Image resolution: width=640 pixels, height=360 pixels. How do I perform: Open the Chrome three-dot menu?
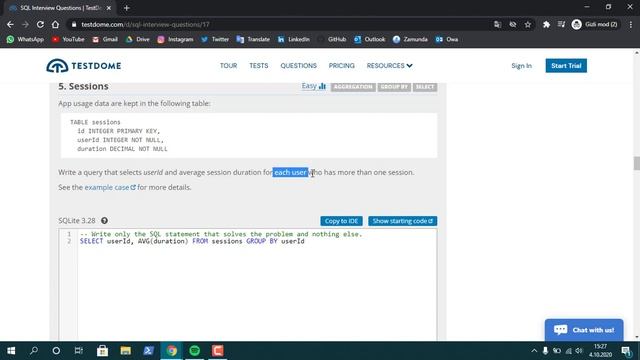click(x=631, y=24)
